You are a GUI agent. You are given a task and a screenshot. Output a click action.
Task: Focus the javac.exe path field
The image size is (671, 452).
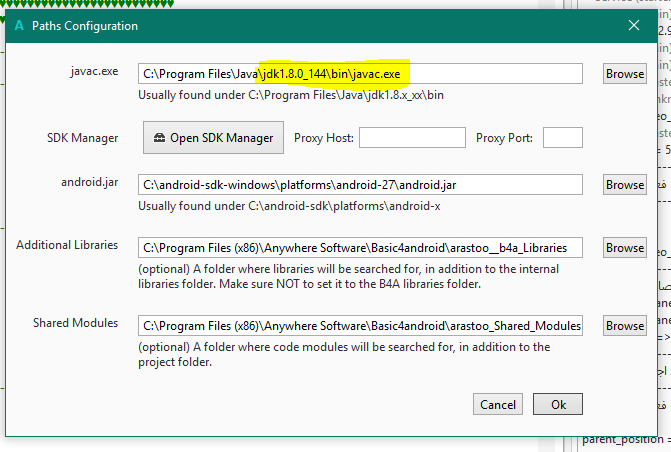[x=360, y=74]
